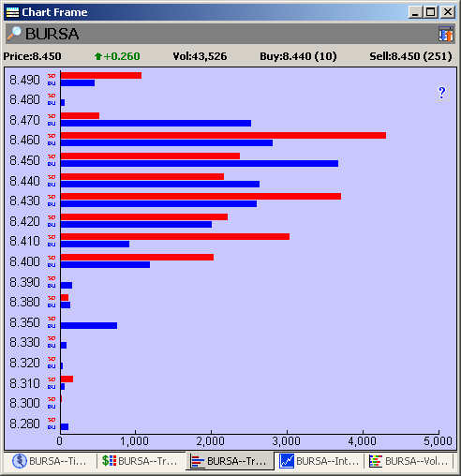Image resolution: width=461 pixels, height=476 pixels.
Task: Open the BURSA--Vol... tab
Action: [409, 461]
